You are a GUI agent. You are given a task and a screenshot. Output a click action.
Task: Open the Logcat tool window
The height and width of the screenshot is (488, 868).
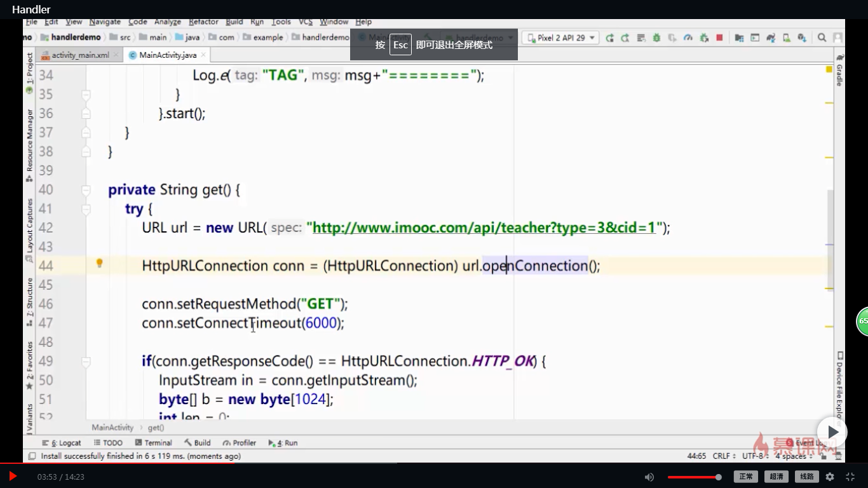[62, 443]
